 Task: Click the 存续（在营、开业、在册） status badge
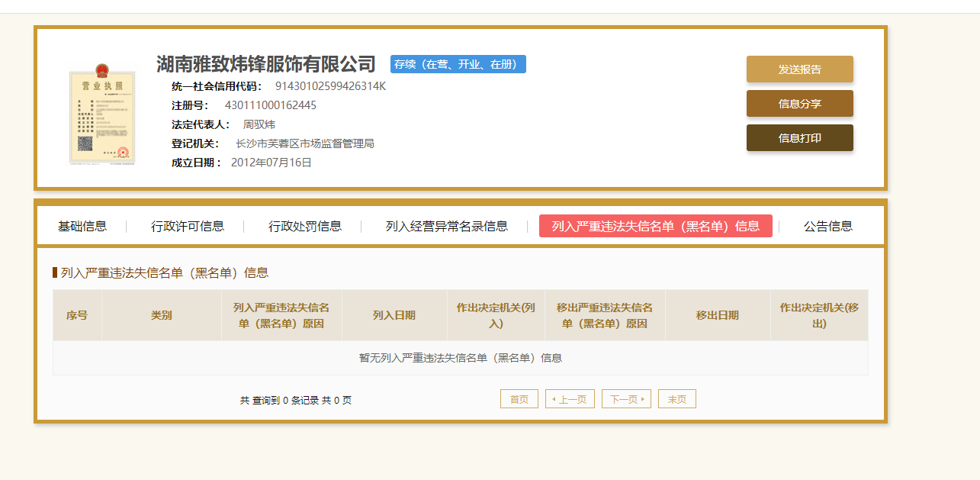tap(458, 64)
